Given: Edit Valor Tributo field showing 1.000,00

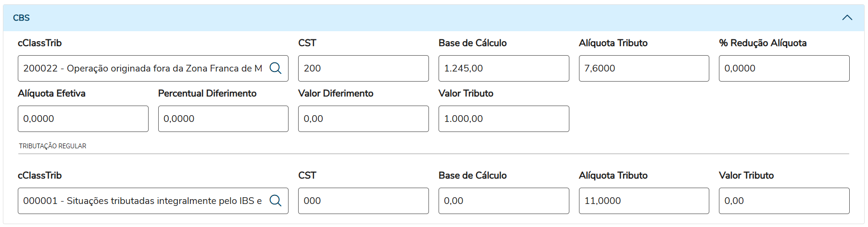Looking at the screenshot, I should pyautogui.click(x=503, y=119).
